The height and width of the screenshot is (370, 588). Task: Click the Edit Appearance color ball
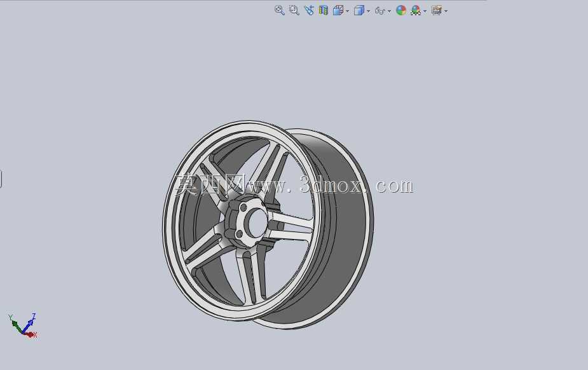401,11
